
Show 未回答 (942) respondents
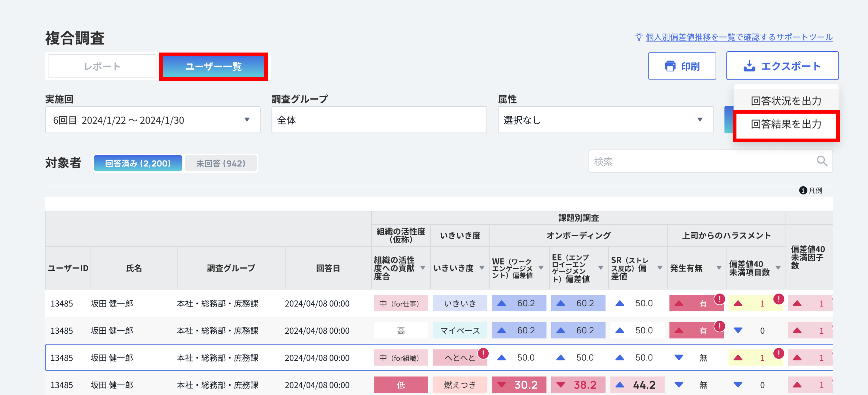click(x=221, y=163)
